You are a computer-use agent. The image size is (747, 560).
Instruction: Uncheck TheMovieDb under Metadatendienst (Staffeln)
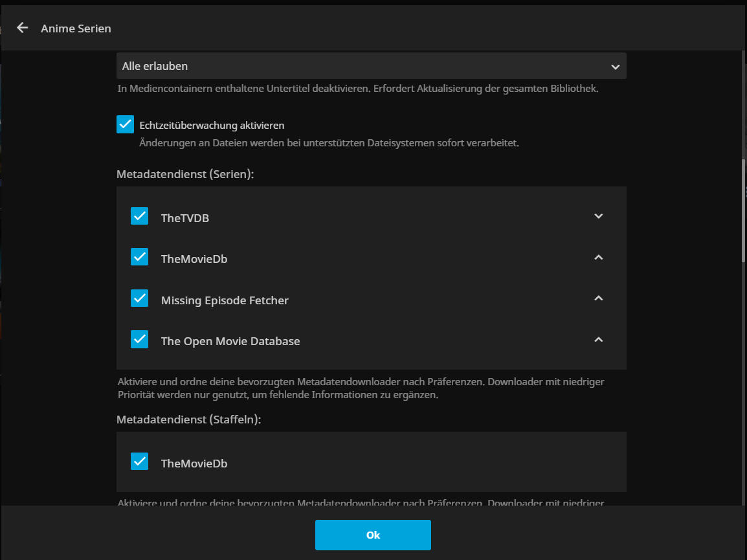140,462
